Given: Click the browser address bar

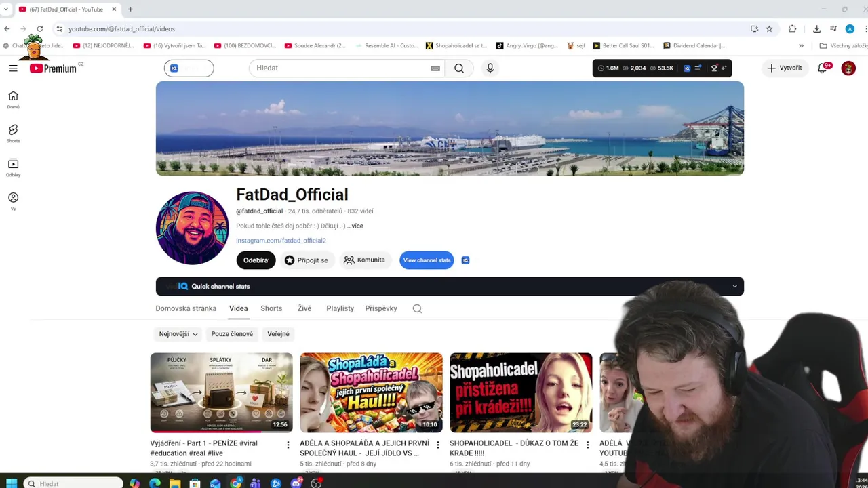Looking at the screenshot, I should tap(400, 28).
